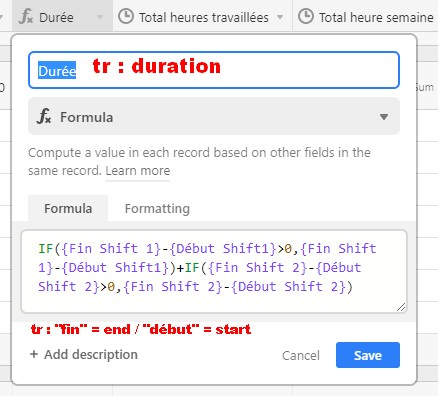Click inside the formula editor text area
Viewport: 438px width, 396px height.
214,271
